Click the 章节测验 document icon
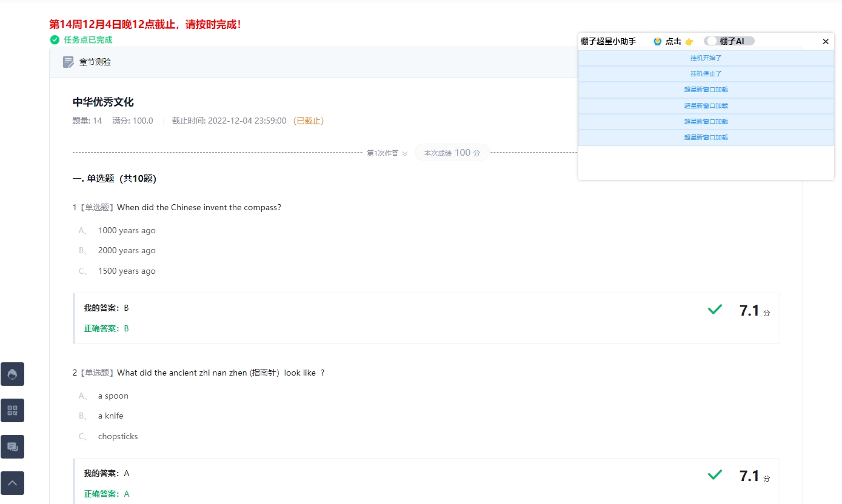The image size is (842, 504). tap(68, 62)
